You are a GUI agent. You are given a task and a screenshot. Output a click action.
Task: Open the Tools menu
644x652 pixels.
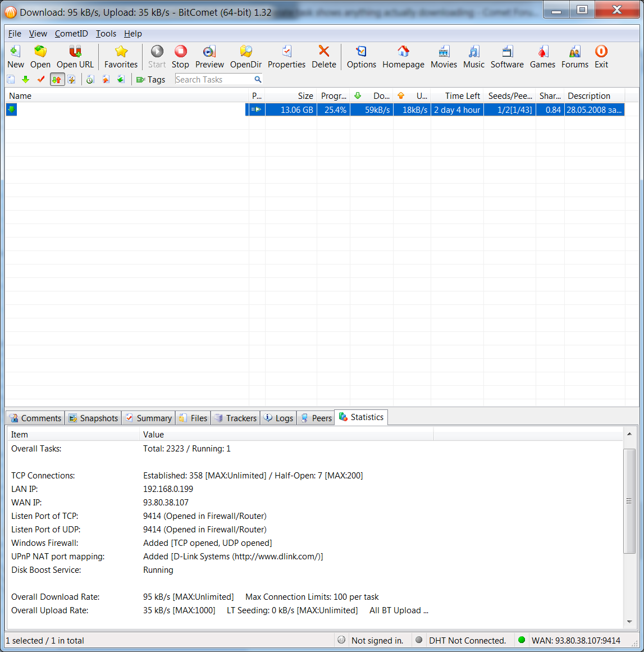106,34
